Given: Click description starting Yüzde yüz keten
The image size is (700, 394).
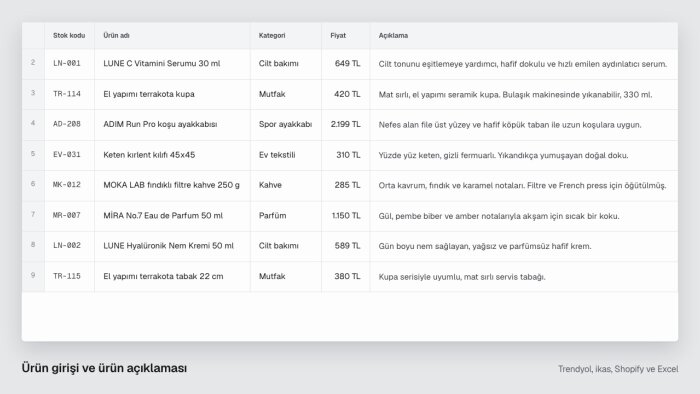Looking at the screenshot, I should pyautogui.click(x=524, y=155).
